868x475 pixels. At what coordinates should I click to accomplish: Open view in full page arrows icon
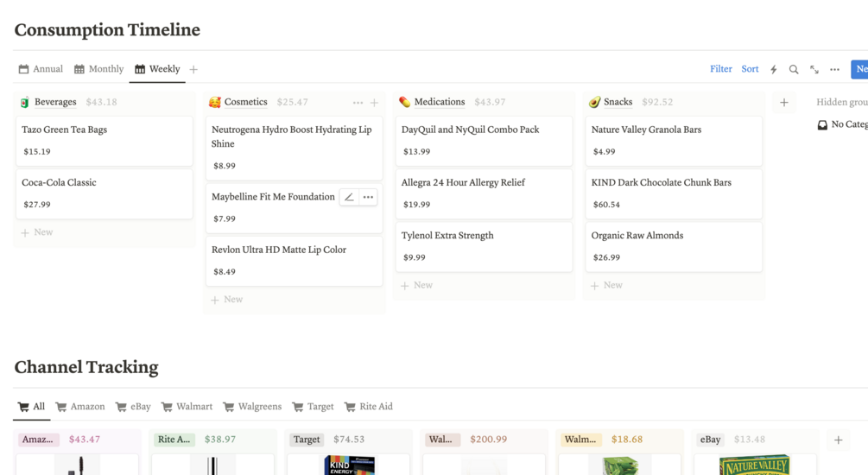tap(814, 69)
